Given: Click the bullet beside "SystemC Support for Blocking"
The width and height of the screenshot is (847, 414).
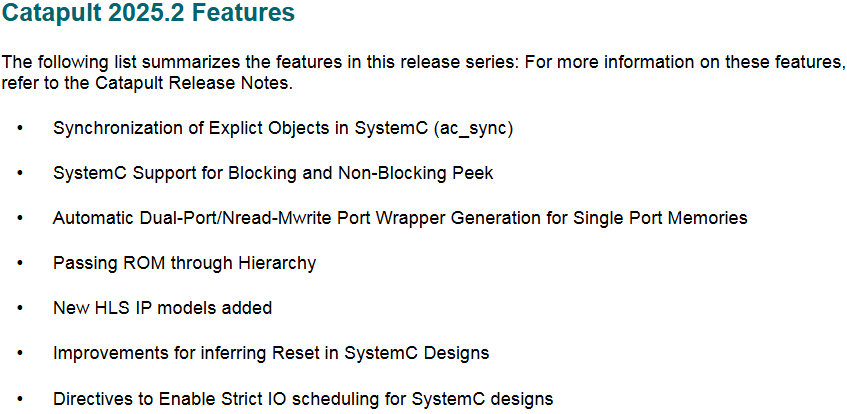Looking at the screenshot, I should (x=21, y=174).
